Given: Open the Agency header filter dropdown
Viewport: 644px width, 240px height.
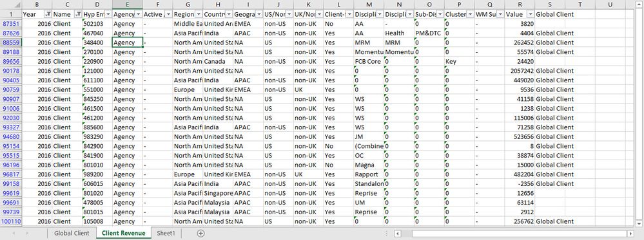Looking at the screenshot, I should [x=139, y=14].
